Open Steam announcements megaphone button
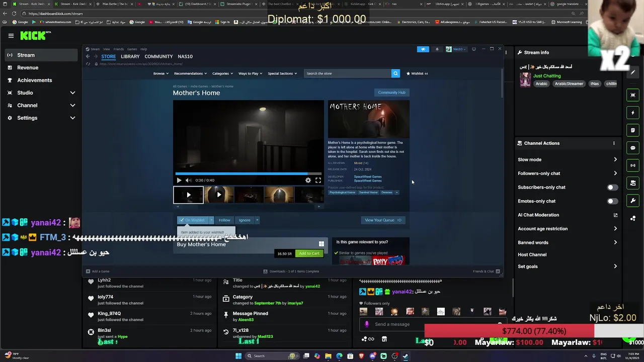 click(423, 49)
